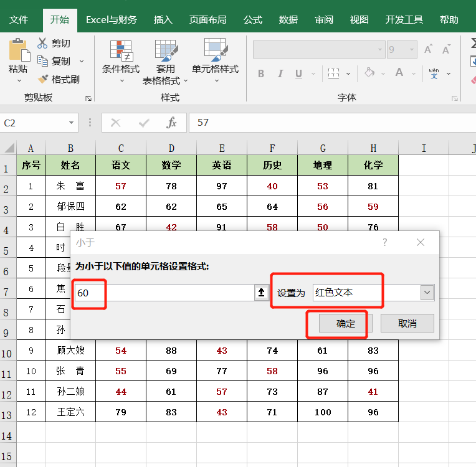Switch to the Excel与财务 tab
This screenshot has width=476, height=467.
tap(111, 20)
